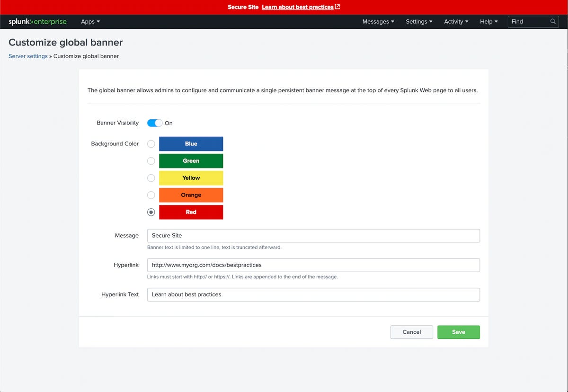Click the external link icon in red banner
This screenshot has height=392, width=568.
[337, 7]
